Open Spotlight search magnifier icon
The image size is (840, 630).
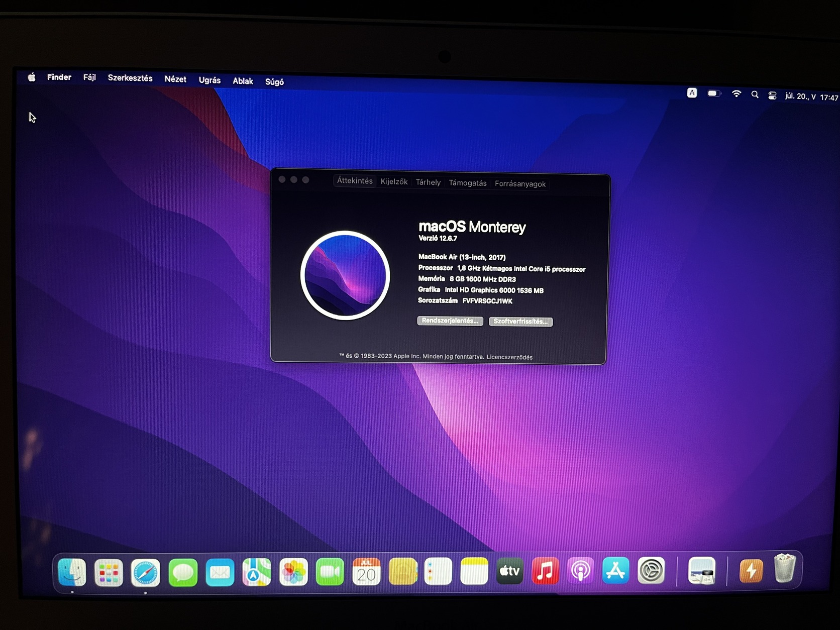pyautogui.click(x=755, y=94)
